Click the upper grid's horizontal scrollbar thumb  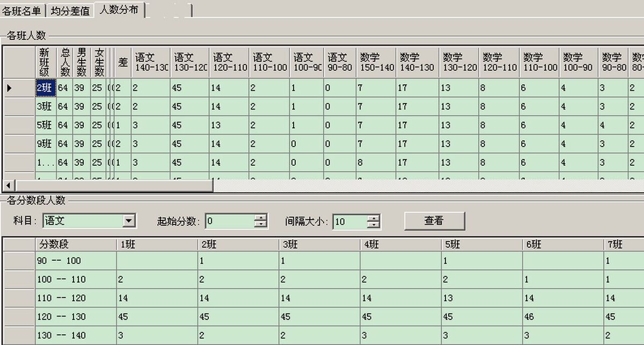click(x=114, y=185)
